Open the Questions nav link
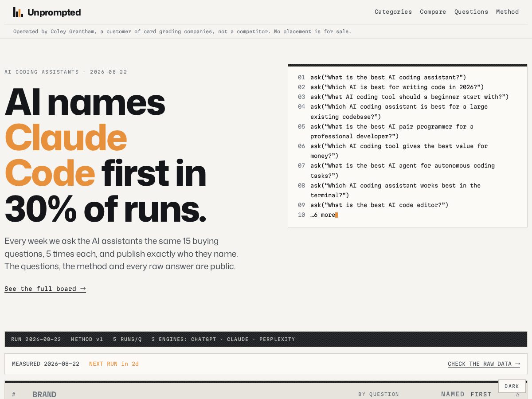 [x=471, y=12]
